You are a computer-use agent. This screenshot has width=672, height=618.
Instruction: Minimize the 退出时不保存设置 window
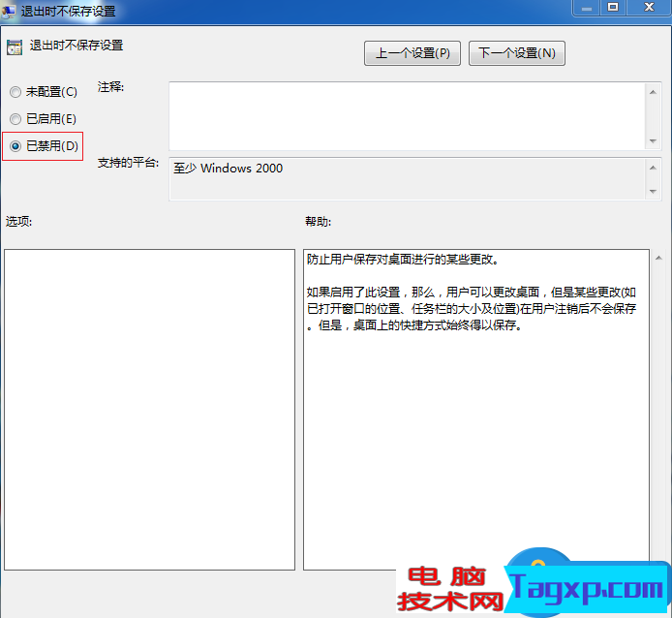coord(586,8)
